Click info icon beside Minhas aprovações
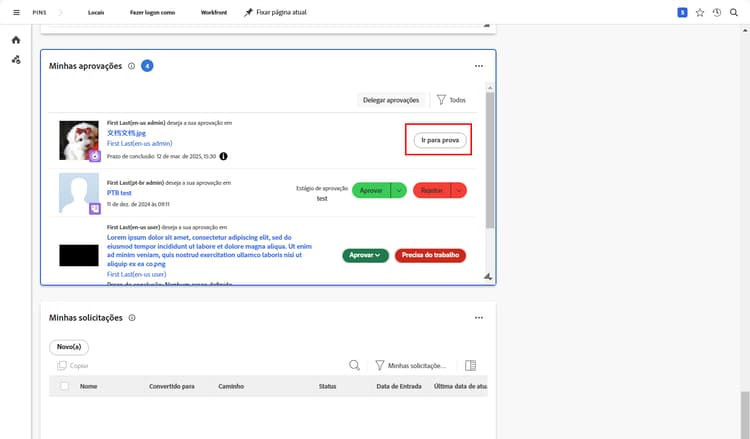The height and width of the screenshot is (439, 750). 132,66
